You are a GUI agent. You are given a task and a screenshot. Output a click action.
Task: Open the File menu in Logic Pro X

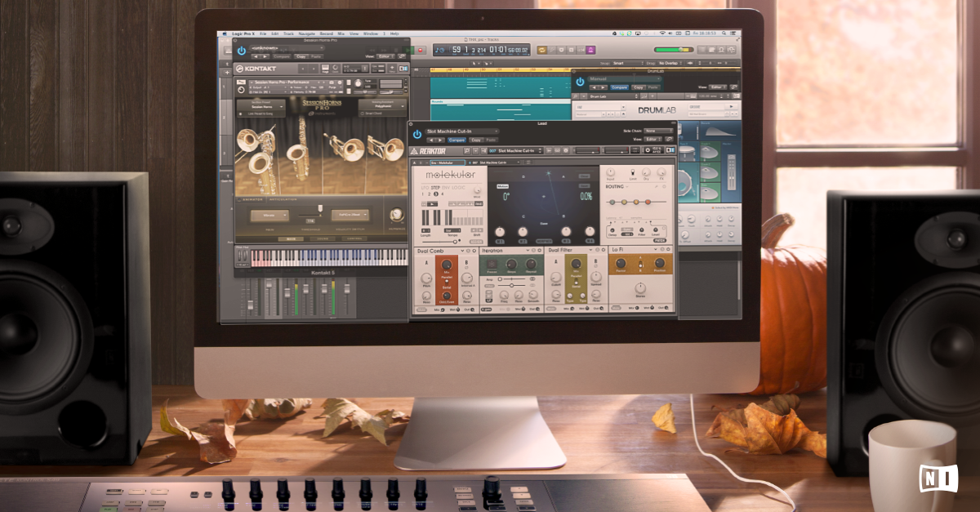(263, 33)
